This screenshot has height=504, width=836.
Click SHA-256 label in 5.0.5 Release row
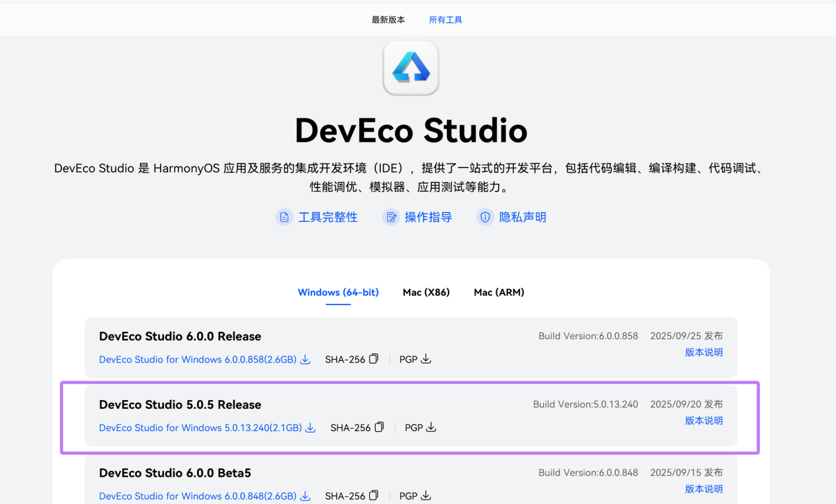pos(351,428)
